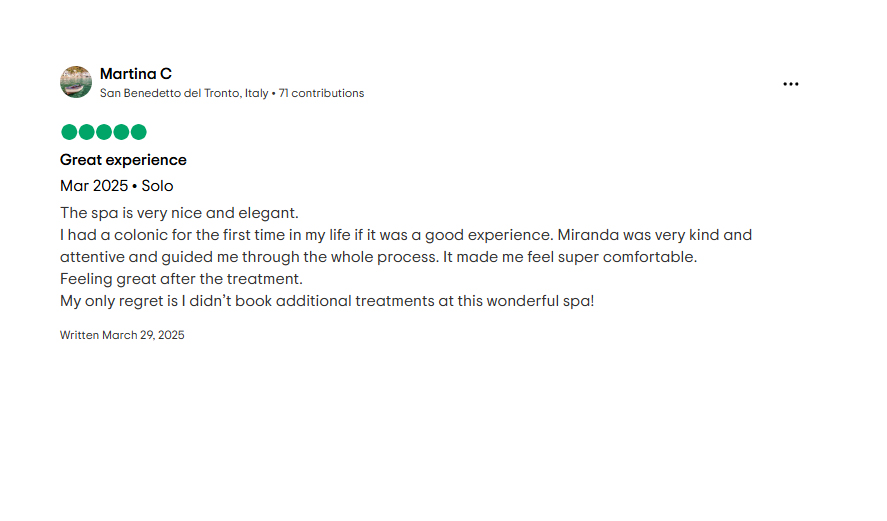
Task: Open the Martina C reviewer profile name
Action: (x=136, y=74)
